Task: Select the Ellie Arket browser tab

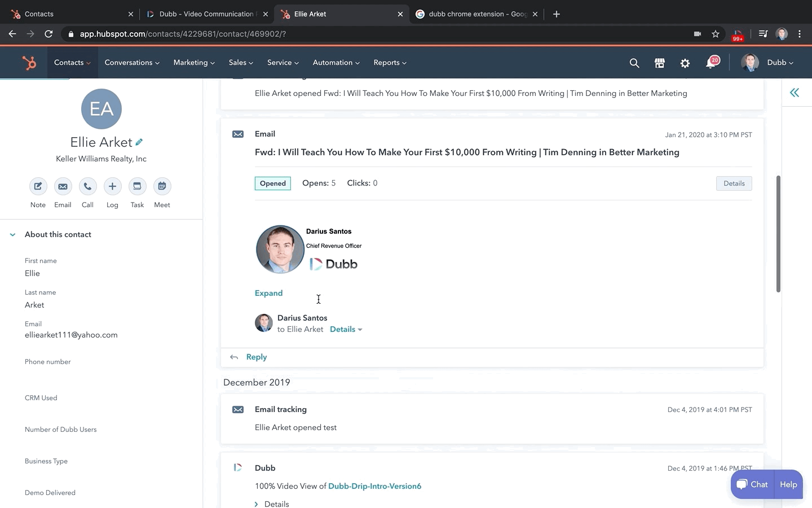Action: (341, 14)
